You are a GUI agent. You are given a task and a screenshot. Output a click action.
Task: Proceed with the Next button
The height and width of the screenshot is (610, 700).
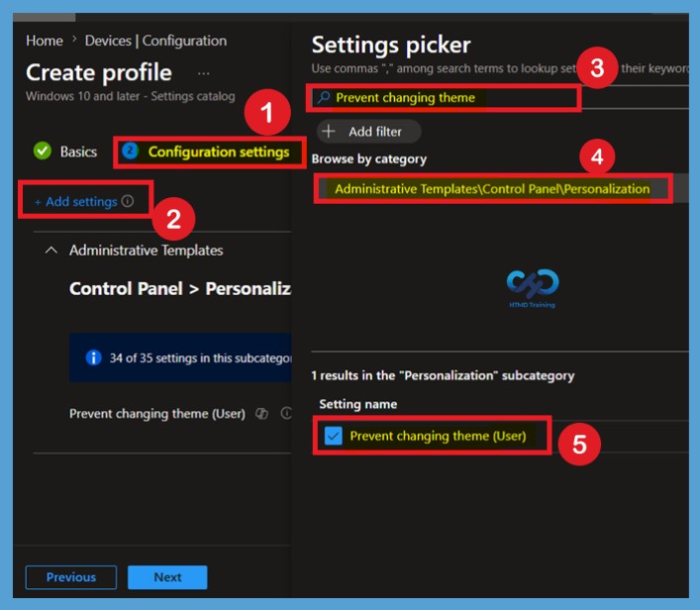[x=167, y=577]
